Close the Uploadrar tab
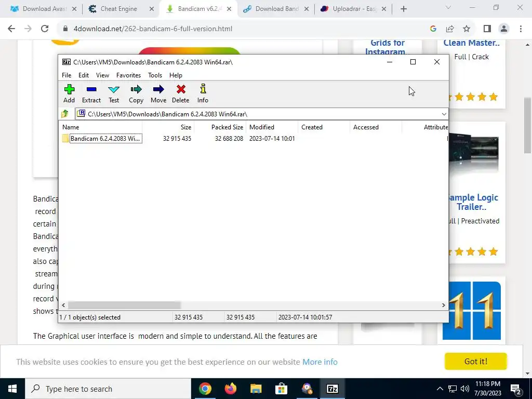The height and width of the screenshot is (399, 532). point(384,9)
